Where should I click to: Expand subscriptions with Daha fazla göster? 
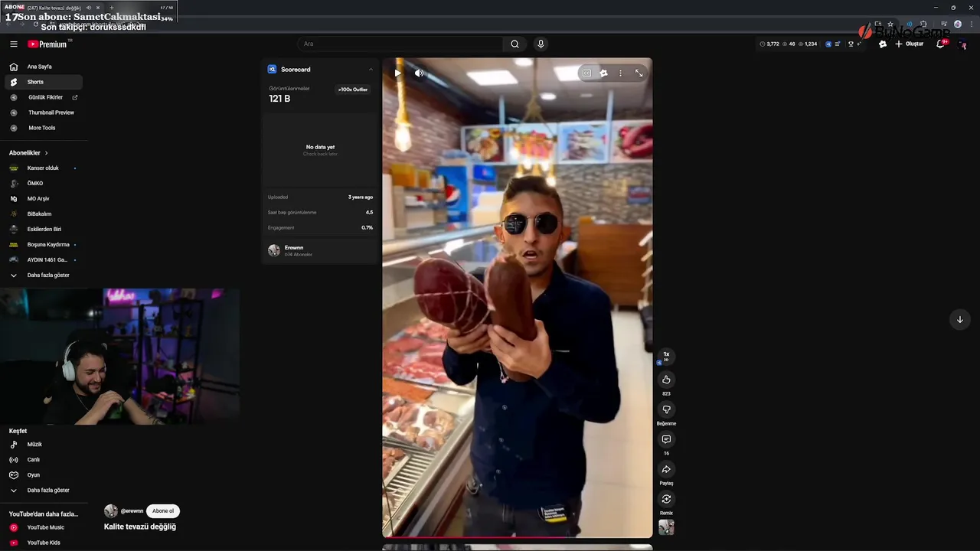click(44, 275)
